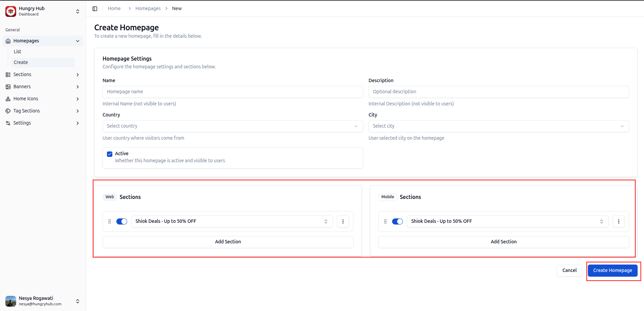Click the Hungry Hub logo icon
This screenshot has width=644, height=311.
(11, 11)
